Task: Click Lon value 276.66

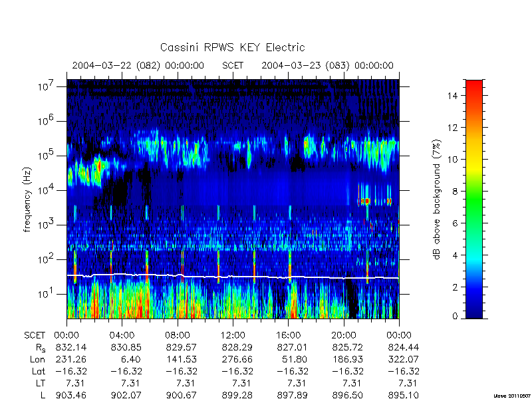Action: click(237, 359)
